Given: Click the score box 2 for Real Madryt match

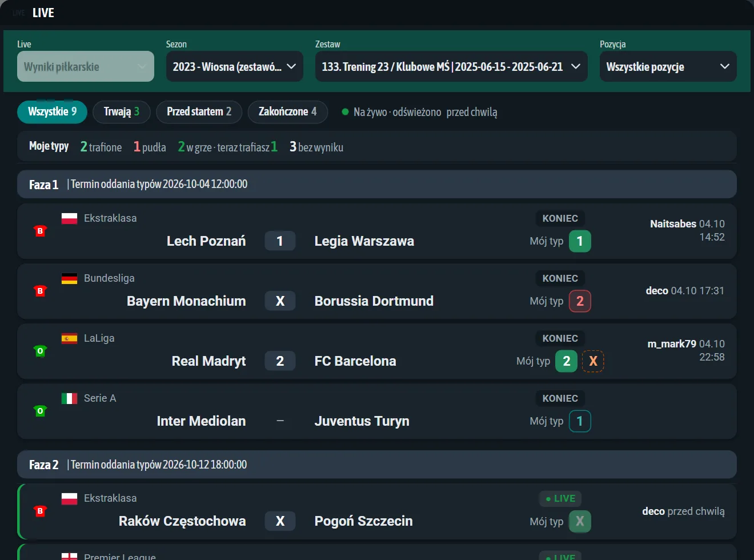Looking at the screenshot, I should pos(280,361).
